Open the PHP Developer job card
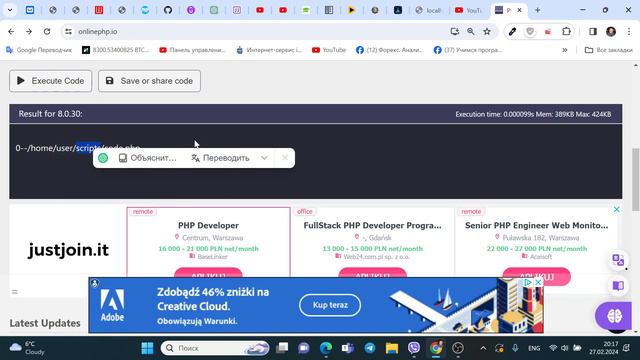Image resolution: width=640 pixels, height=360 pixels. 209,242
